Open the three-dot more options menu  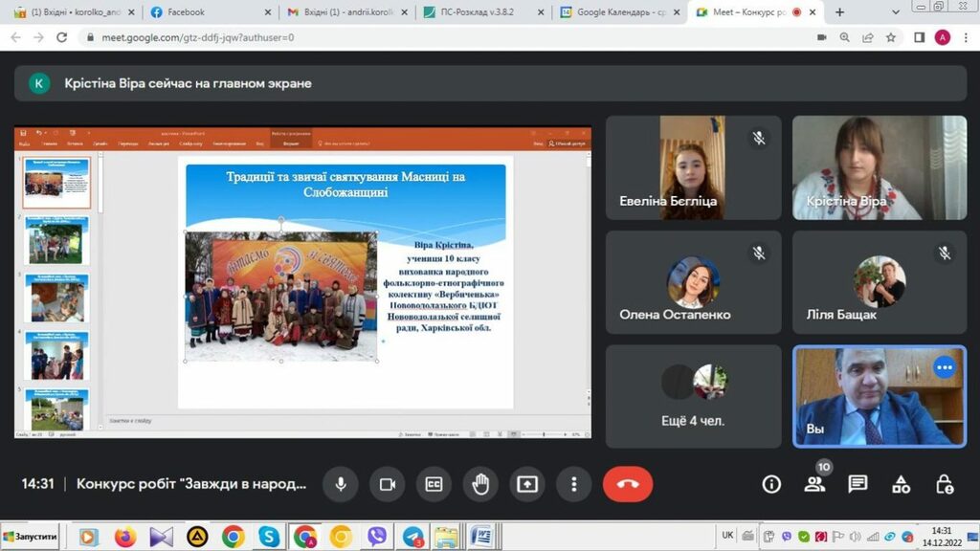click(x=573, y=484)
